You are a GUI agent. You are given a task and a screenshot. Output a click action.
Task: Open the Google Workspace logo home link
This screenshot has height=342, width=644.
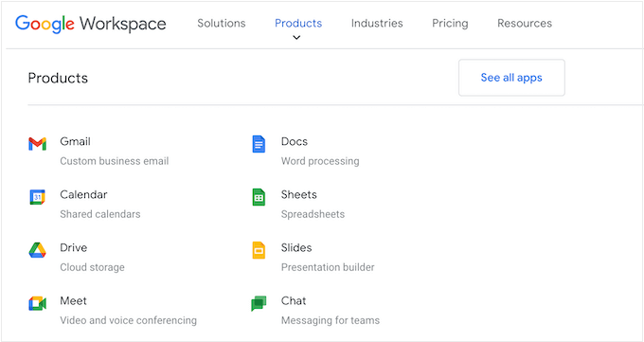[x=90, y=24]
